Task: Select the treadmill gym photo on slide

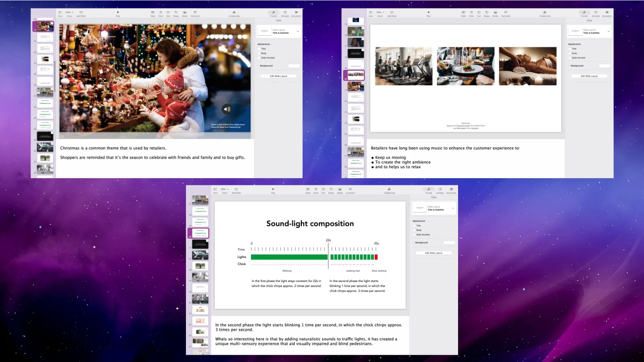Action: pos(404,66)
